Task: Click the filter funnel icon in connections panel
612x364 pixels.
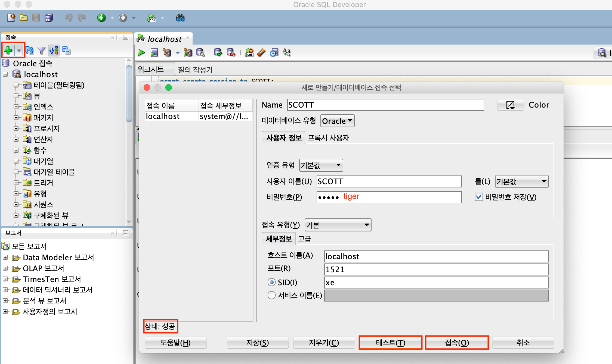Action: [41, 51]
